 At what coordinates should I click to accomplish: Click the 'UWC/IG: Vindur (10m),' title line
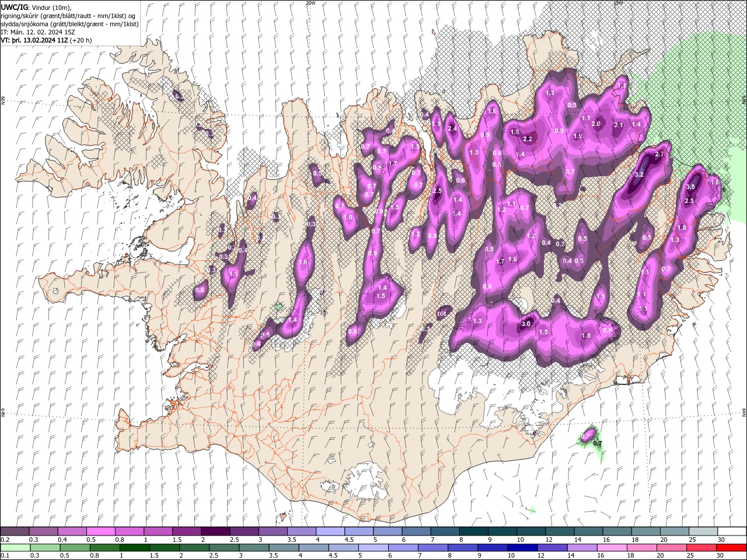[36, 7]
